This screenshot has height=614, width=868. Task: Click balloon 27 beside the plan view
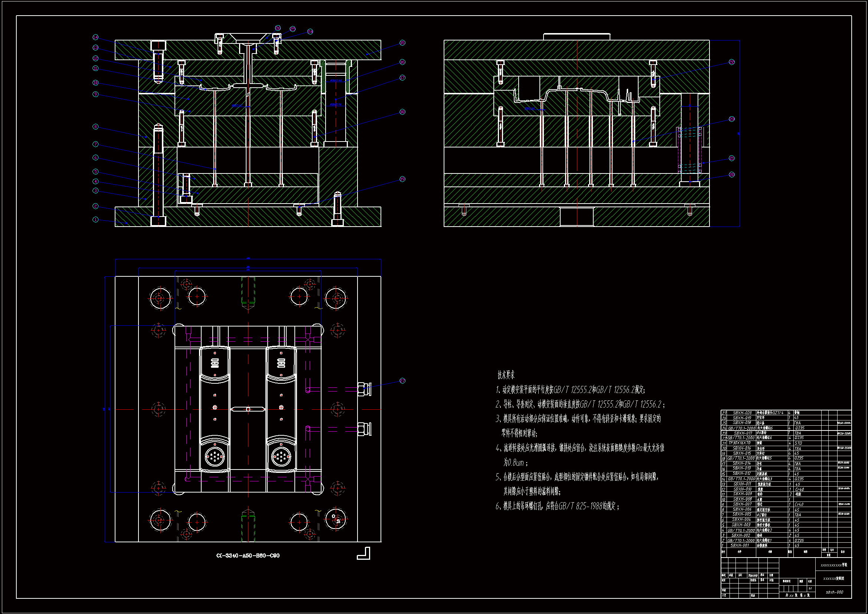point(402,381)
